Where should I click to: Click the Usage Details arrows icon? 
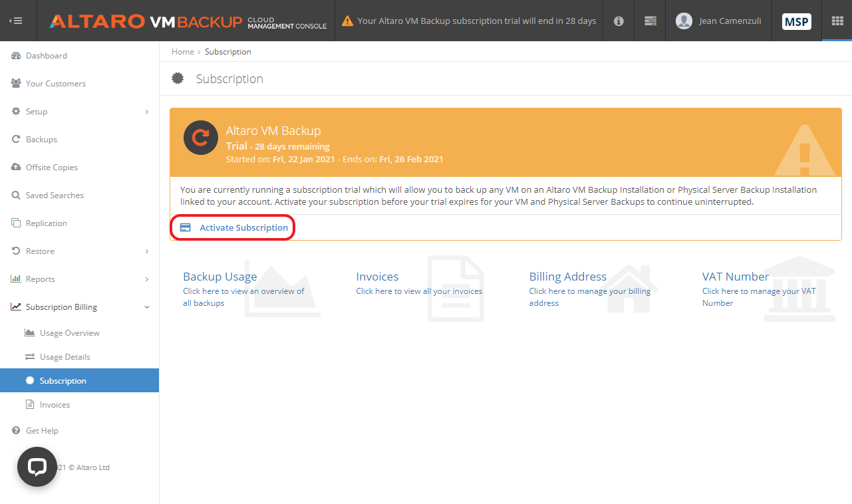click(x=29, y=357)
